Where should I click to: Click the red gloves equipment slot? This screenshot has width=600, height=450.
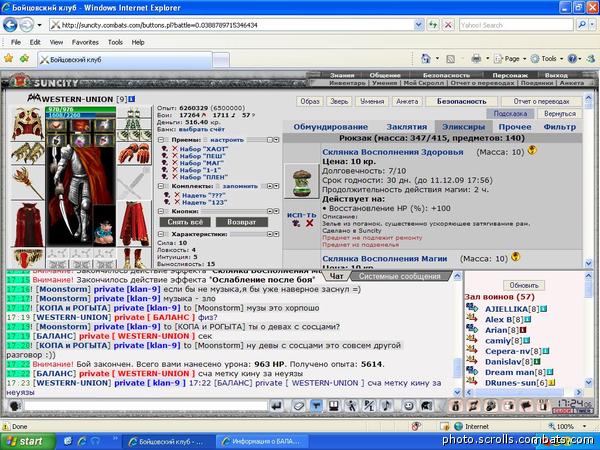[134, 153]
